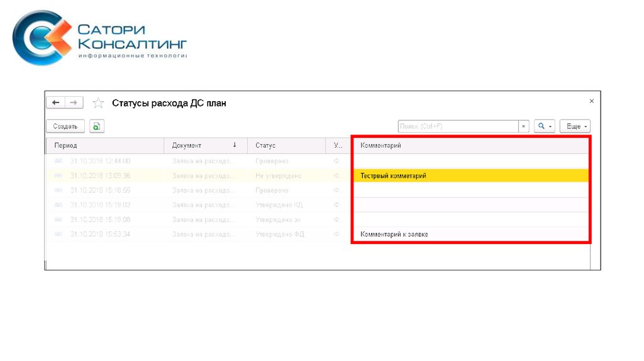Click the record icon for row 12:44:00

[58, 161]
